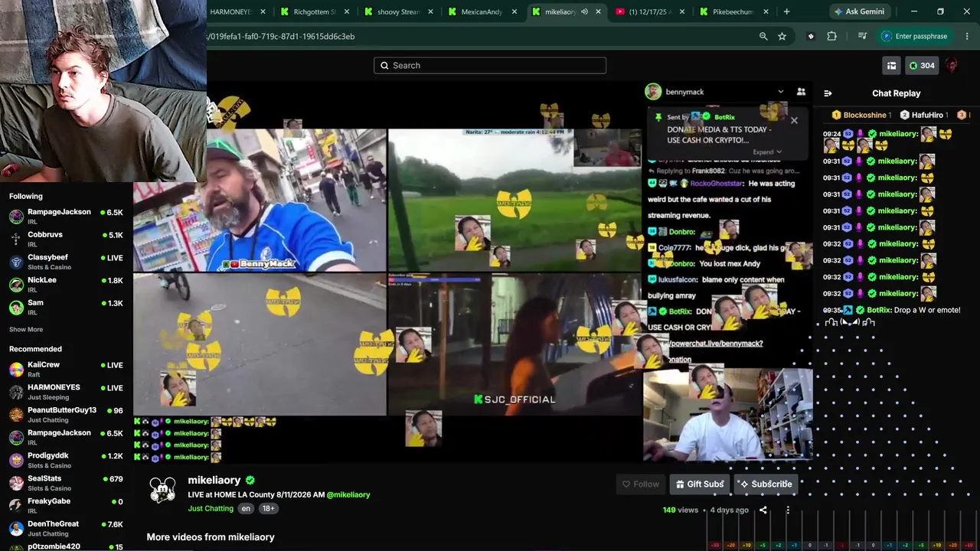The height and width of the screenshot is (551, 980).
Task: Open Sam channel avatar
Action: tap(16, 308)
